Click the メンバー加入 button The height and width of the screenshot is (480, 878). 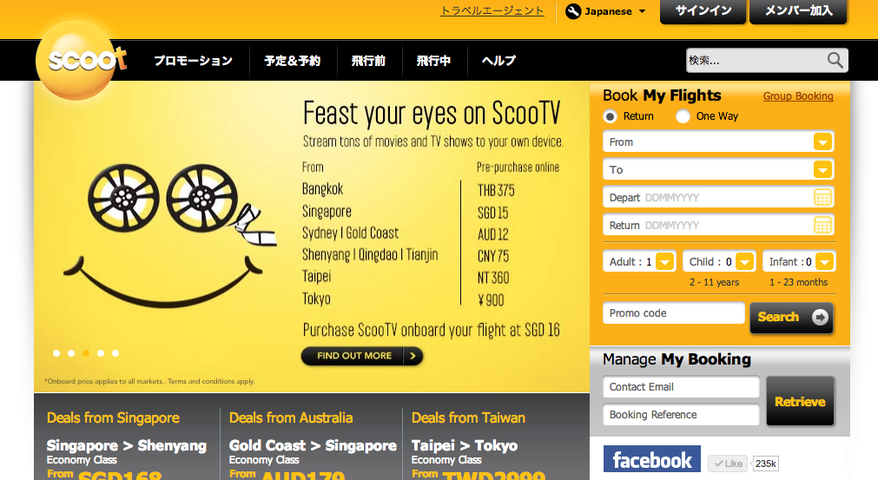click(798, 11)
